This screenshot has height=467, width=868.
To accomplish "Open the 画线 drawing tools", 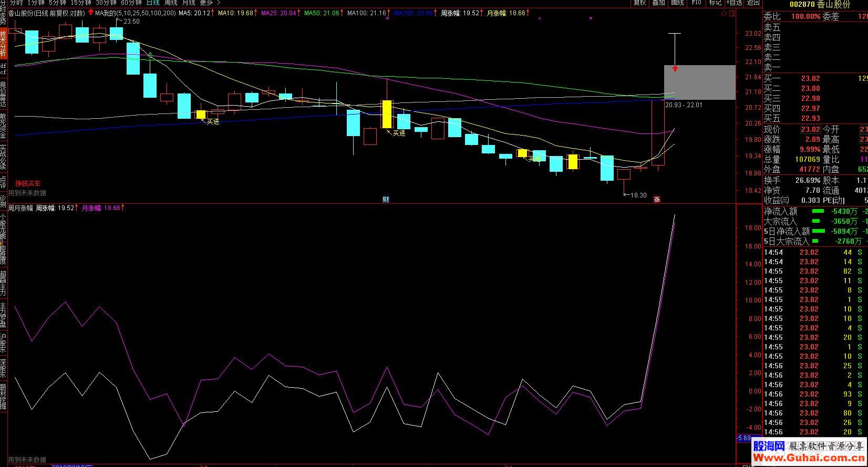I will (677, 3).
